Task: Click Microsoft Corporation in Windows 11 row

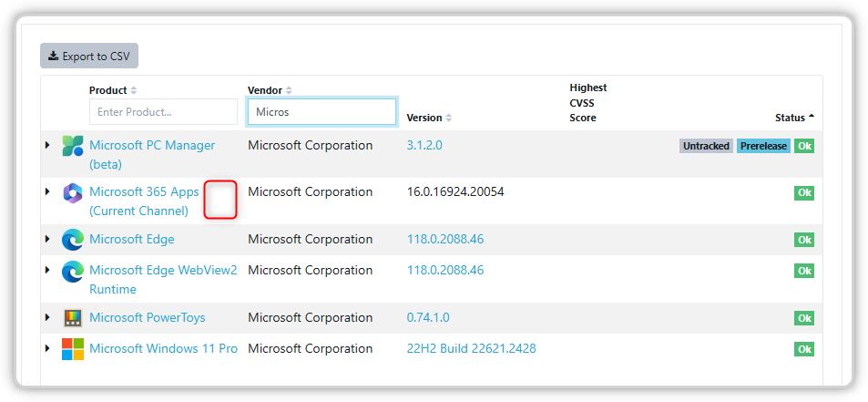Action: pyautogui.click(x=310, y=348)
